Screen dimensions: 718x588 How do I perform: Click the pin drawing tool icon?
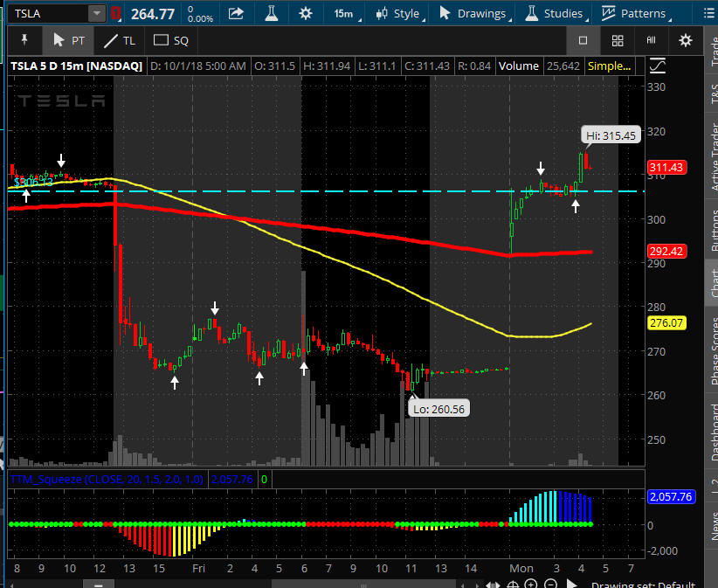coord(24,40)
